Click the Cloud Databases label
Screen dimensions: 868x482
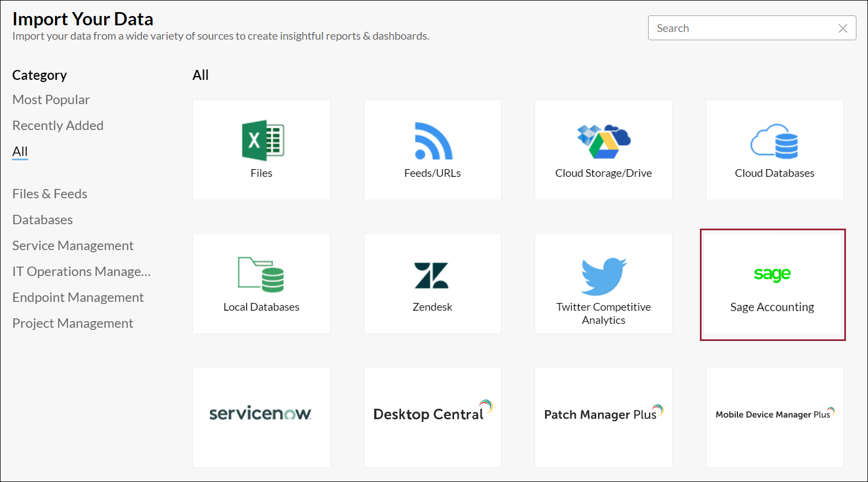[774, 173]
